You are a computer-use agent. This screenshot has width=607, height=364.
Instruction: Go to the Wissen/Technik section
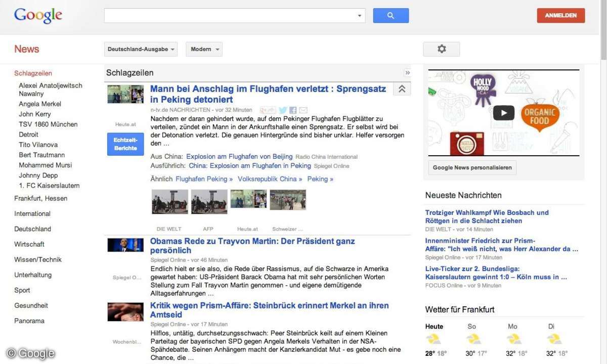click(38, 260)
